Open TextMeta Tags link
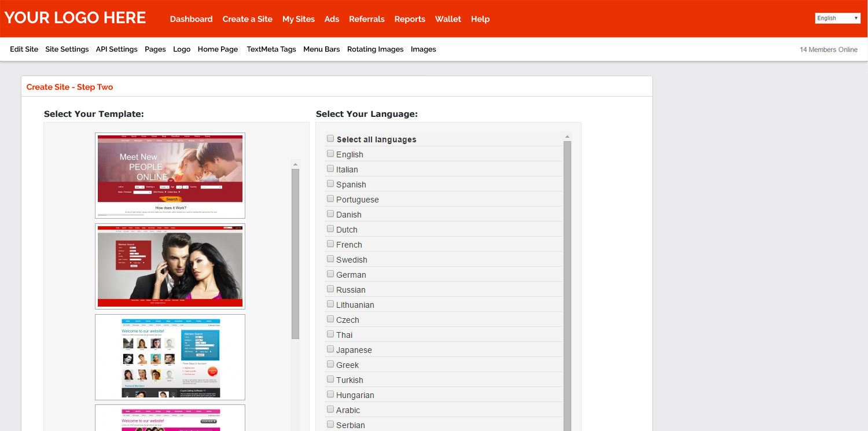 pyautogui.click(x=271, y=49)
